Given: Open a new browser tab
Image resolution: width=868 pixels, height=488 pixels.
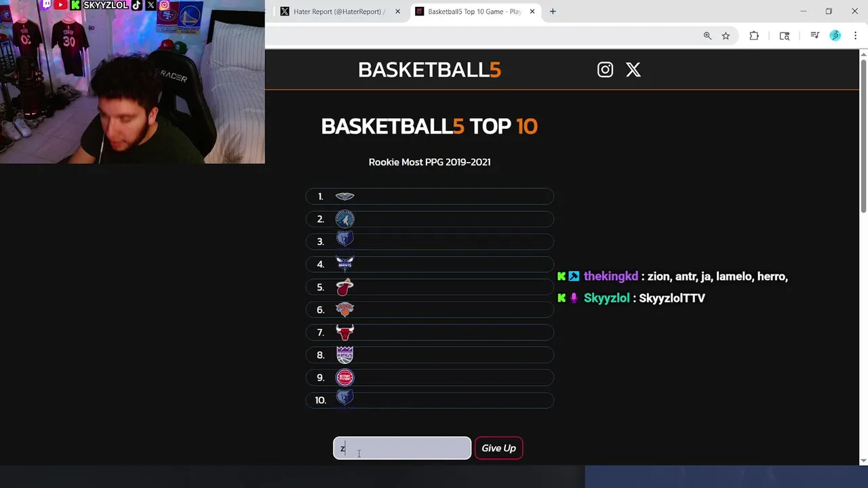Looking at the screenshot, I should 553,12.
